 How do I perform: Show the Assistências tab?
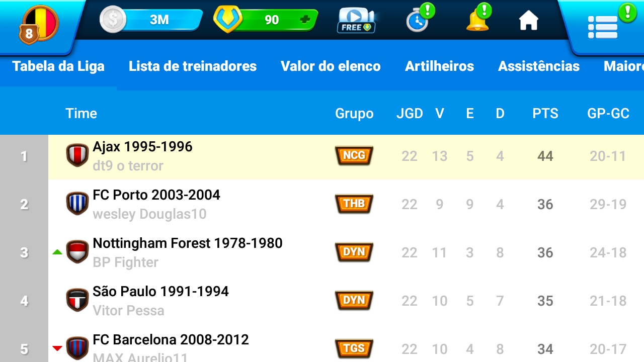(539, 66)
